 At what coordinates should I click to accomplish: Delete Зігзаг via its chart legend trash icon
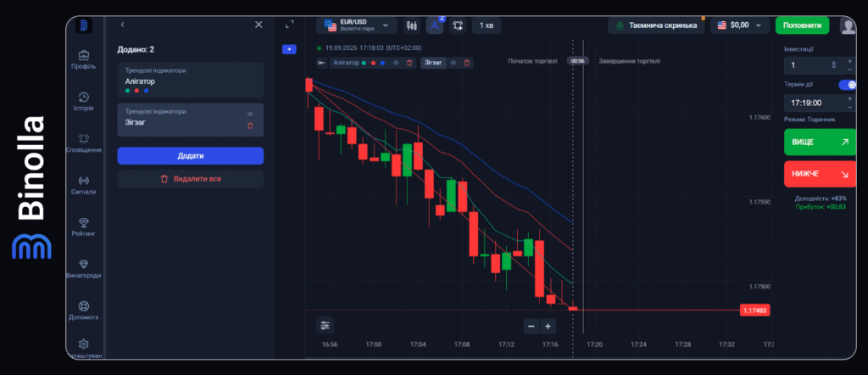click(467, 63)
